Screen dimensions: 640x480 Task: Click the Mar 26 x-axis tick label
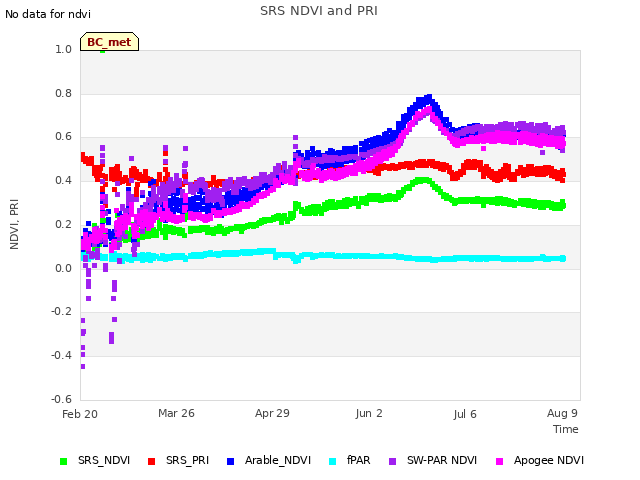176,413
